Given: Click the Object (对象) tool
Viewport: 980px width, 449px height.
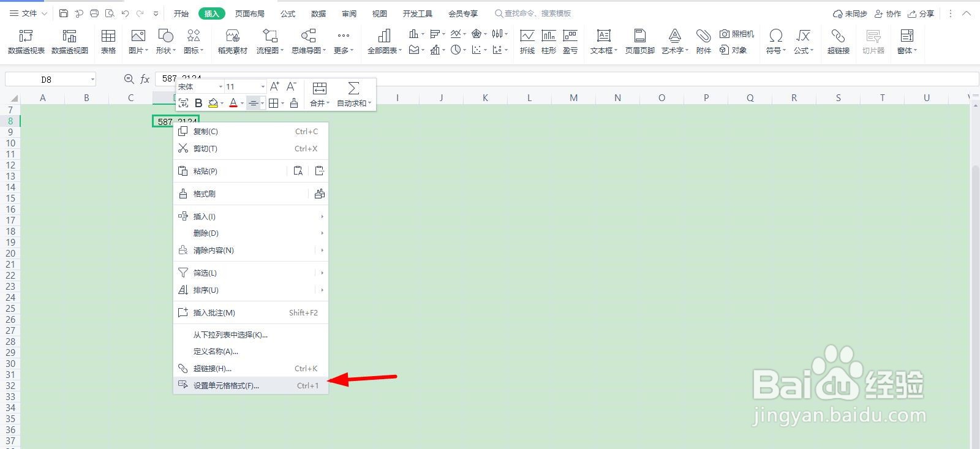Looking at the screenshot, I should click(733, 50).
